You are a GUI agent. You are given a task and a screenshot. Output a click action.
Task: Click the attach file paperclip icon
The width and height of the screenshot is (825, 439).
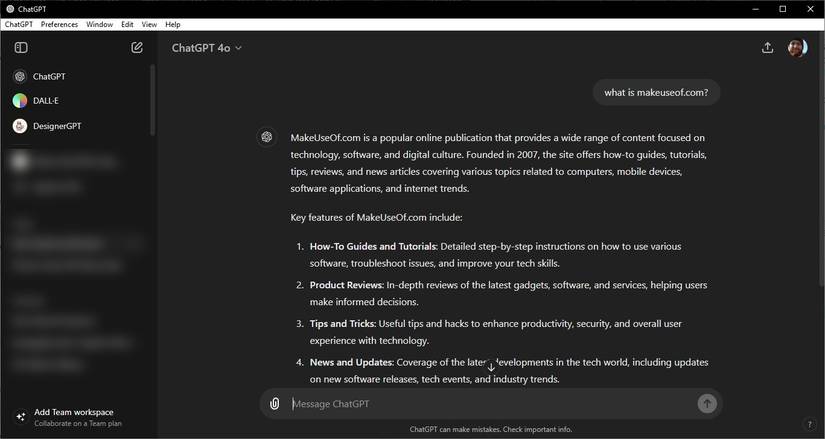coord(275,404)
